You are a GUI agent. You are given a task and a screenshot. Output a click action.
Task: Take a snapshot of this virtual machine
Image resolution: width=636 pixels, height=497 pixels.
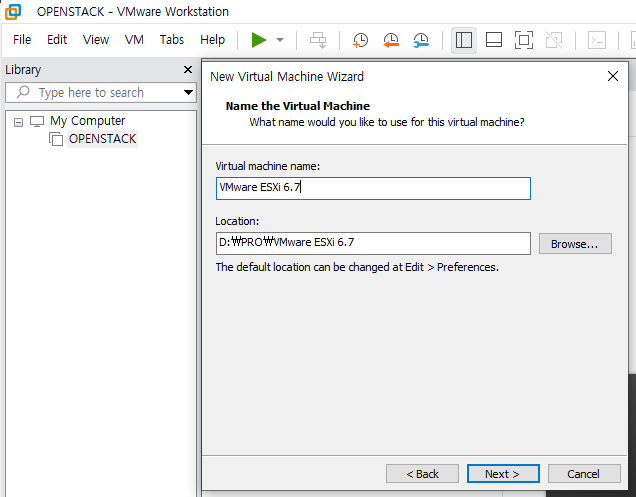(x=360, y=40)
